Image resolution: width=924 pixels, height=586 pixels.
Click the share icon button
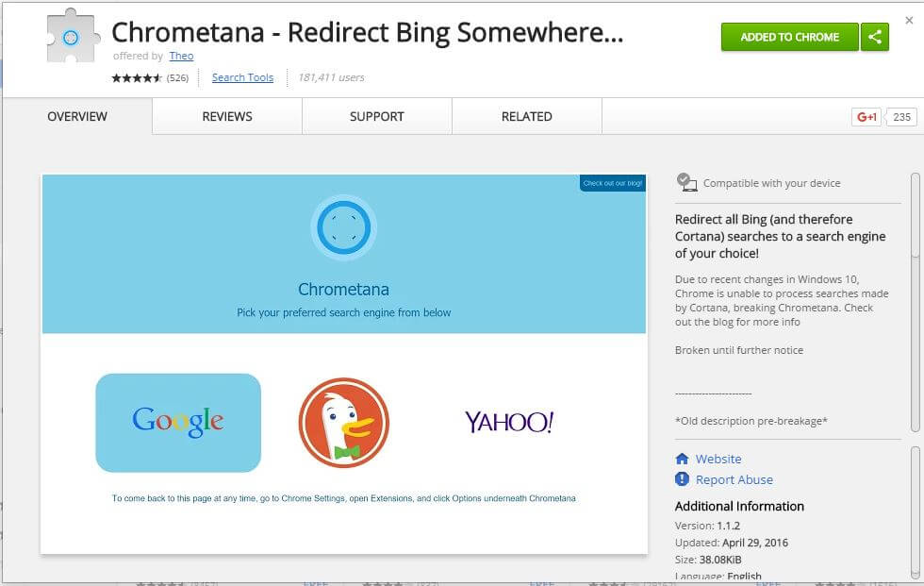point(875,37)
